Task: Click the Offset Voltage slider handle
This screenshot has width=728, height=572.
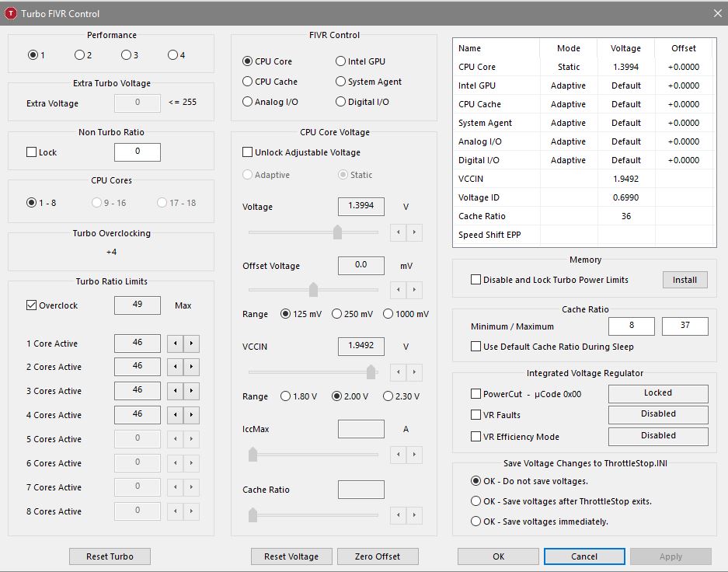Action: point(313,290)
